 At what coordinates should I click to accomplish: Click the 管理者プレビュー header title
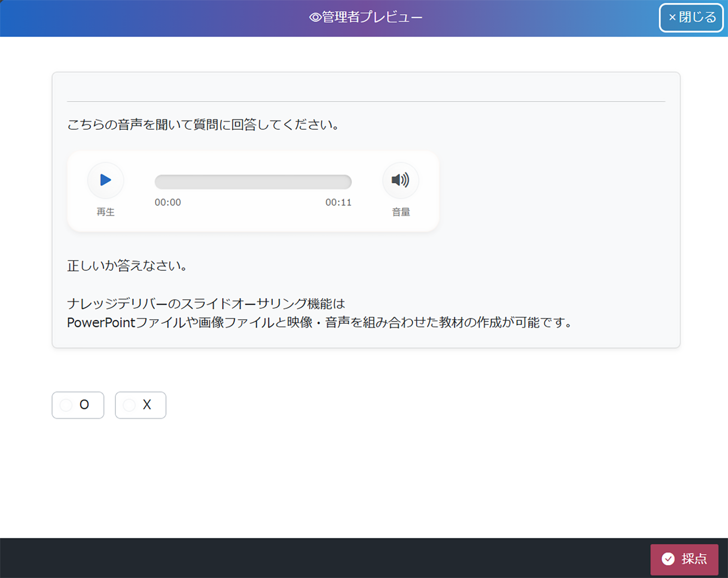[x=372, y=17]
